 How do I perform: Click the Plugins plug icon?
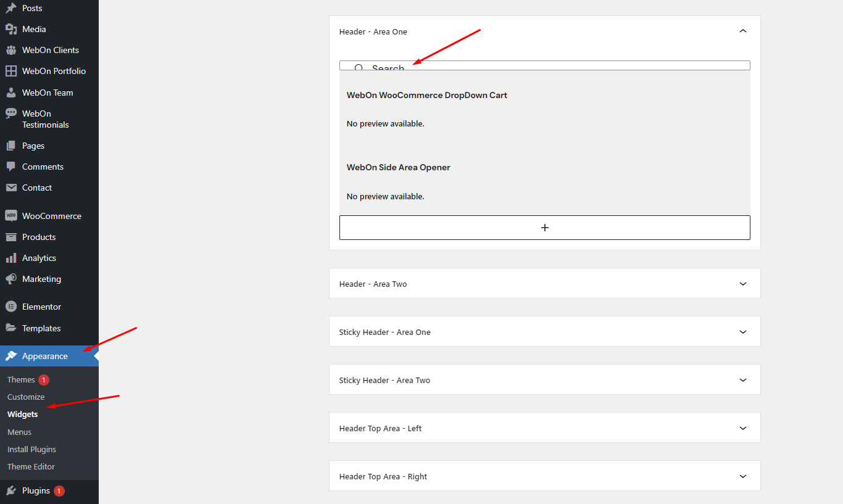pos(11,491)
